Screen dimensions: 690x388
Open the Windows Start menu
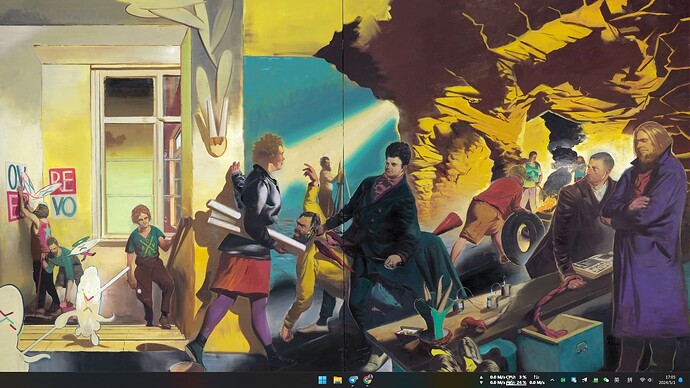click(323, 380)
